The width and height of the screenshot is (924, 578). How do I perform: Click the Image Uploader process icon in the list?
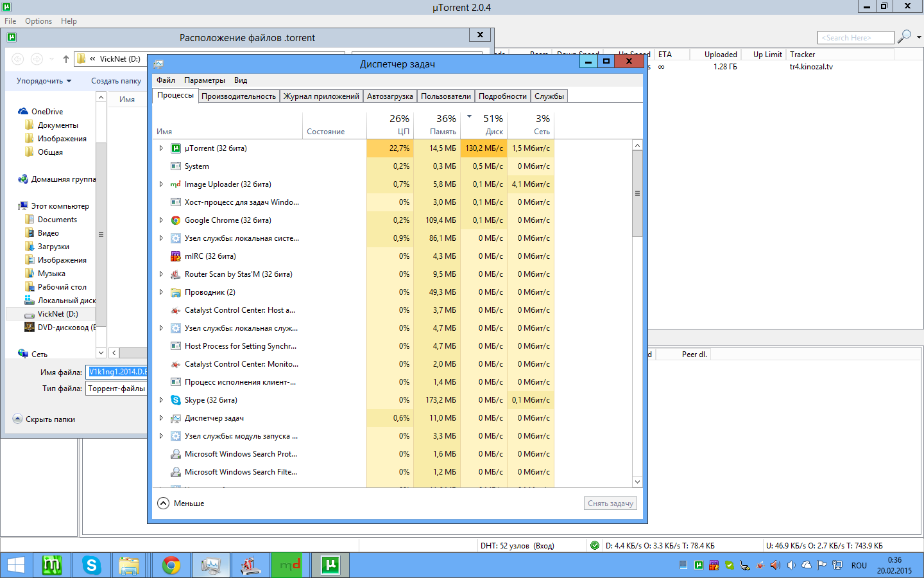click(176, 184)
